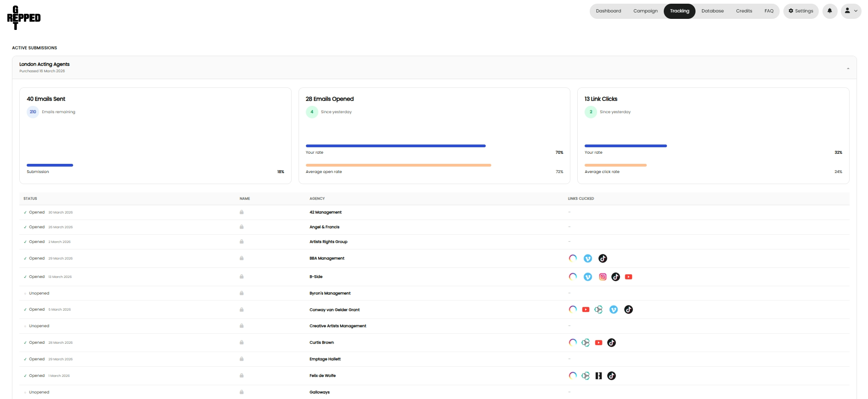
Task: Click hexagon icon in Conway van Gelder Grant row
Action: [598, 310]
